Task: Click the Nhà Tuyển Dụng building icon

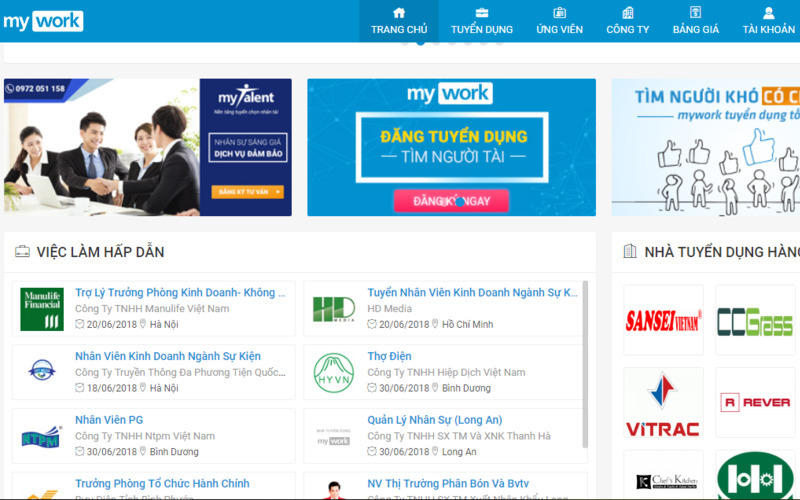Action: click(630, 251)
